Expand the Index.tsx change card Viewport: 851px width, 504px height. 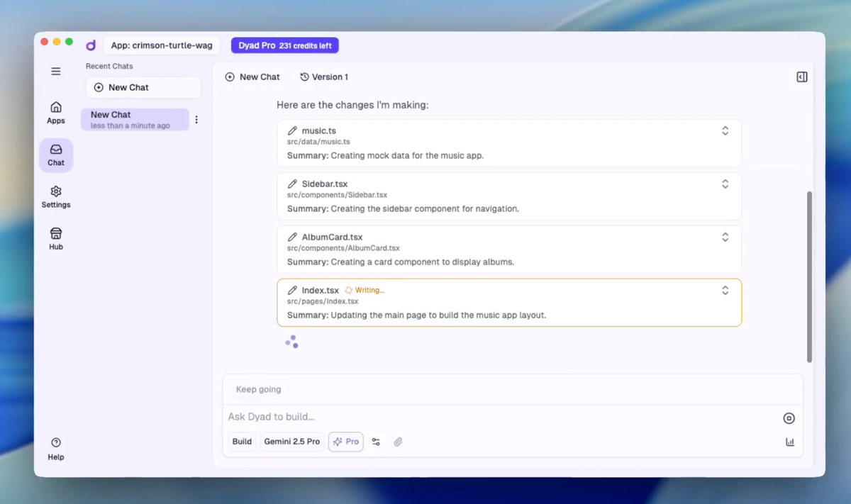point(725,290)
